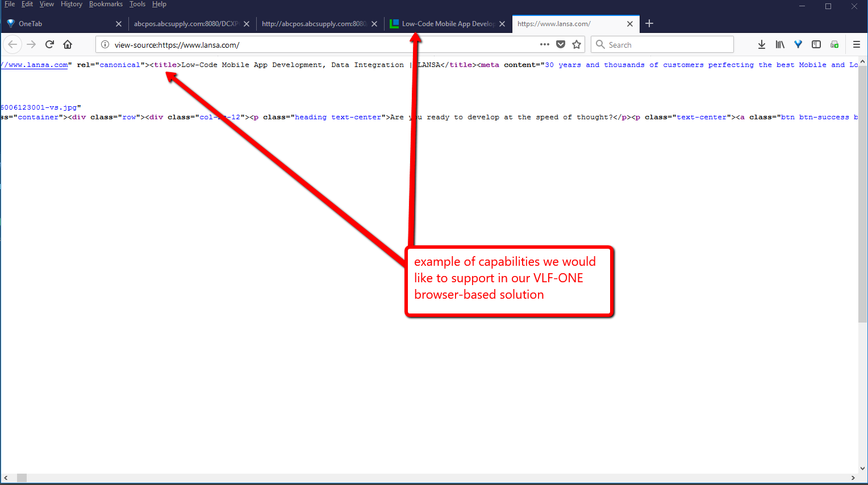868x485 pixels.
Task: Open the hamburger application menu
Action: [x=857, y=44]
